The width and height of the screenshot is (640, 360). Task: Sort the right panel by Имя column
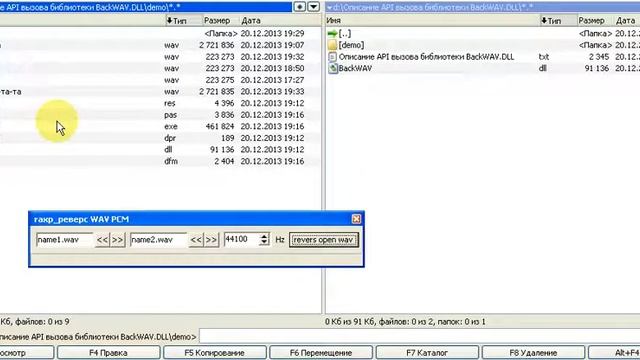(x=433, y=20)
